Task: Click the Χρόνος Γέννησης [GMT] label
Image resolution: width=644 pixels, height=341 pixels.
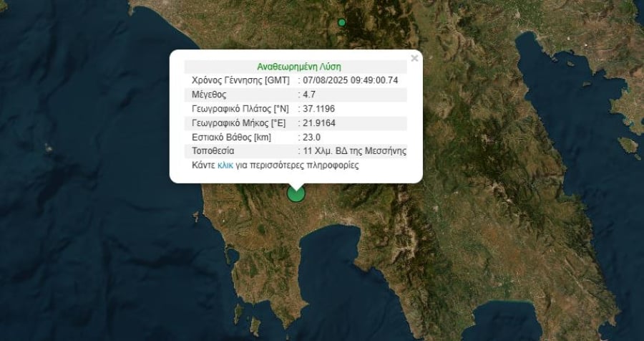Action: click(240, 81)
